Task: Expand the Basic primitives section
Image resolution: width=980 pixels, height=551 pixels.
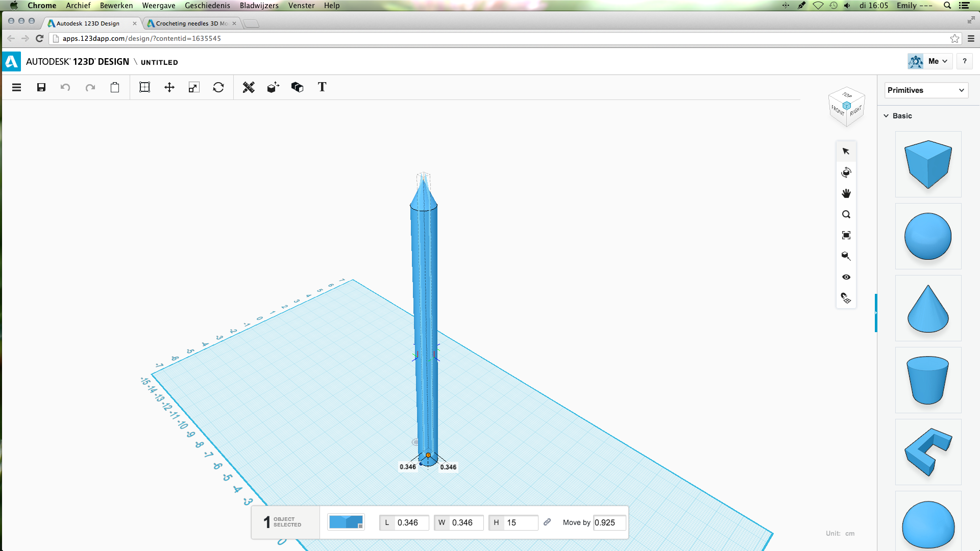Action: pyautogui.click(x=902, y=116)
